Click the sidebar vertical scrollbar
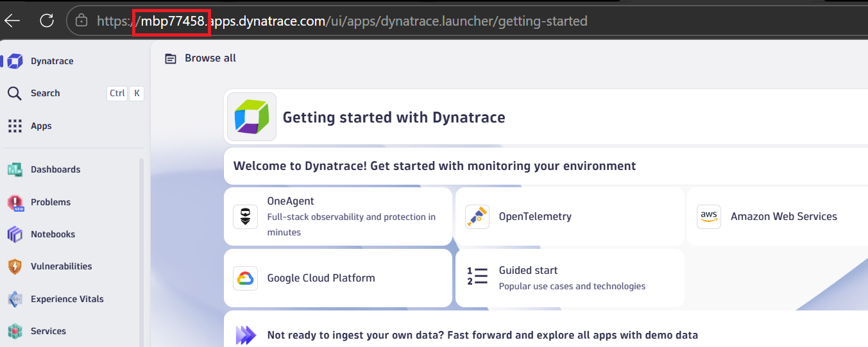The height and width of the screenshot is (347, 868). 142,253
